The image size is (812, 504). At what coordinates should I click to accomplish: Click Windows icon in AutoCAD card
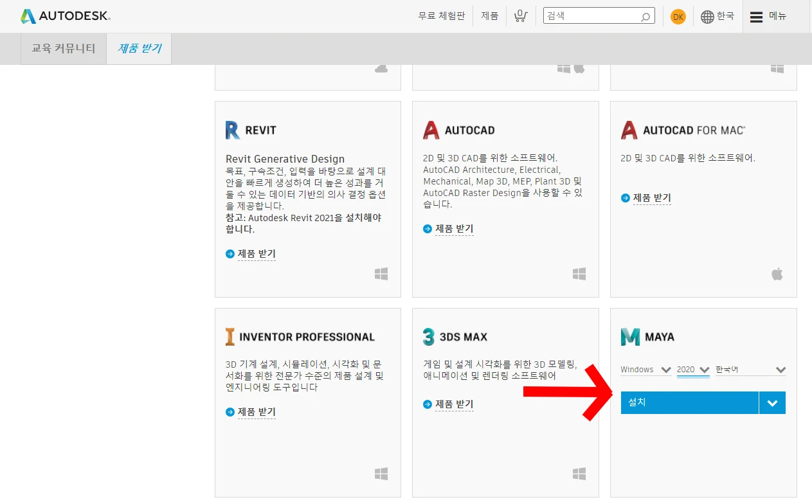(x=579, y=274)
